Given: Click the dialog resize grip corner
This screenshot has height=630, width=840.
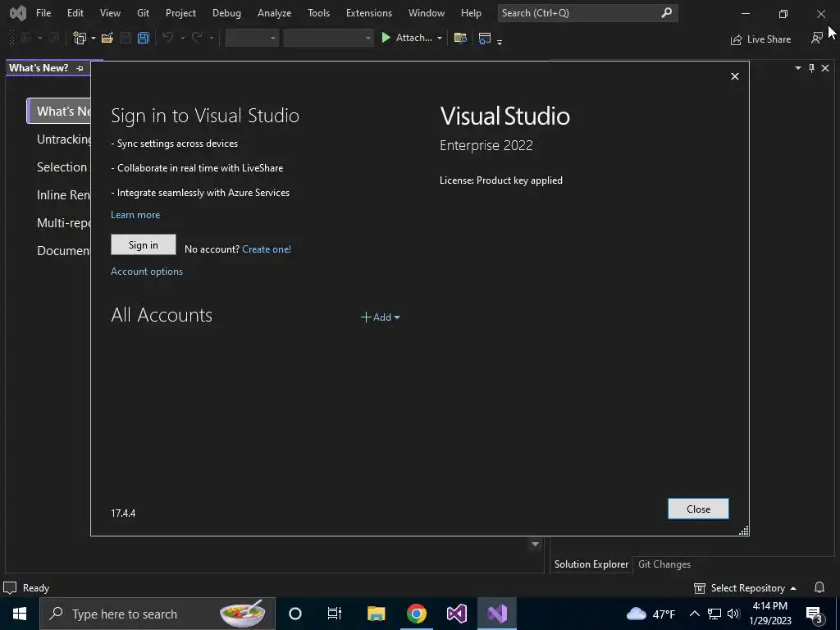Looking at the screenshot, I should pyautogui.click(x=743, y=531).
